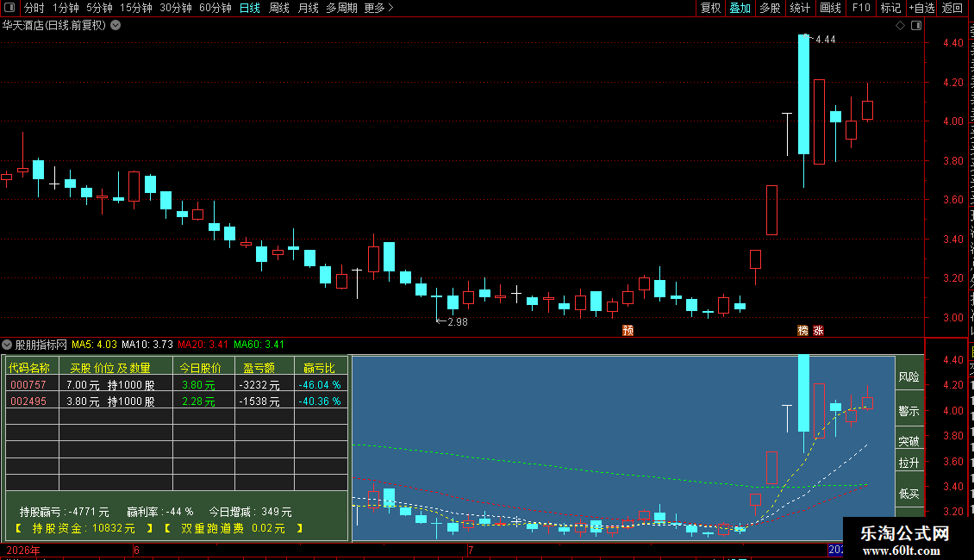
Task: Click the 涨 marker on chart
Action: 818,330
